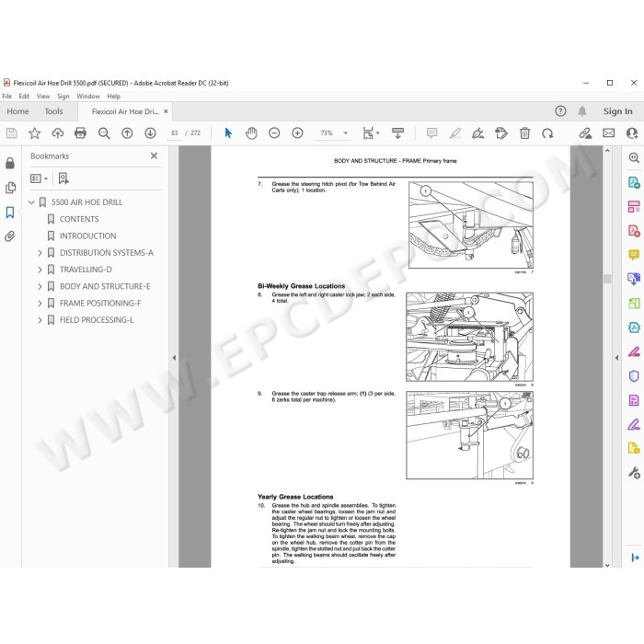This screenshot has width=644, height=644.
Task: Expand FIELD PROCESSING-L bookmark
Action: coord(40,320)
